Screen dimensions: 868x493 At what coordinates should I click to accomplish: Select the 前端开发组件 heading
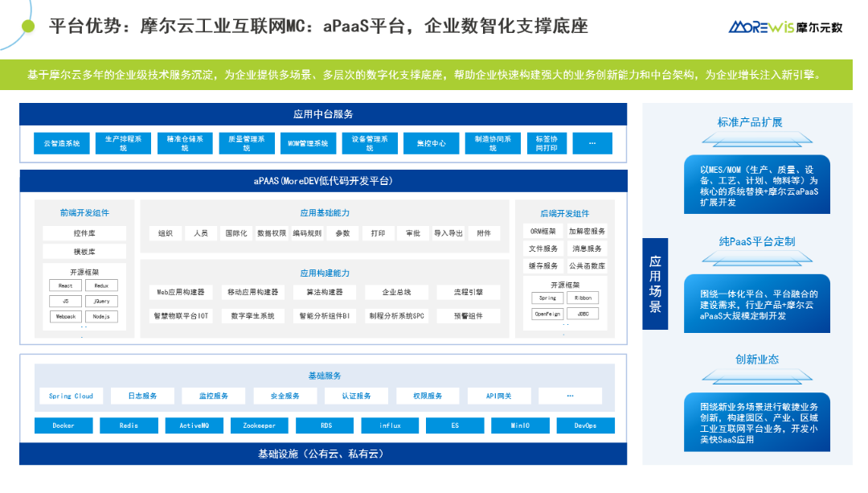click(x=84, y=212)
